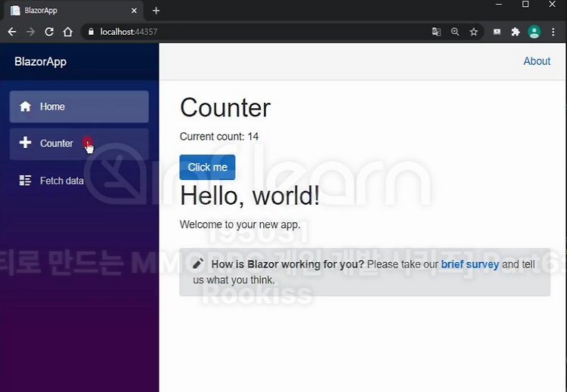This screenshot has height=392, width=567.
Task: Close the BlazorApp tab
Action: [134, 11]
